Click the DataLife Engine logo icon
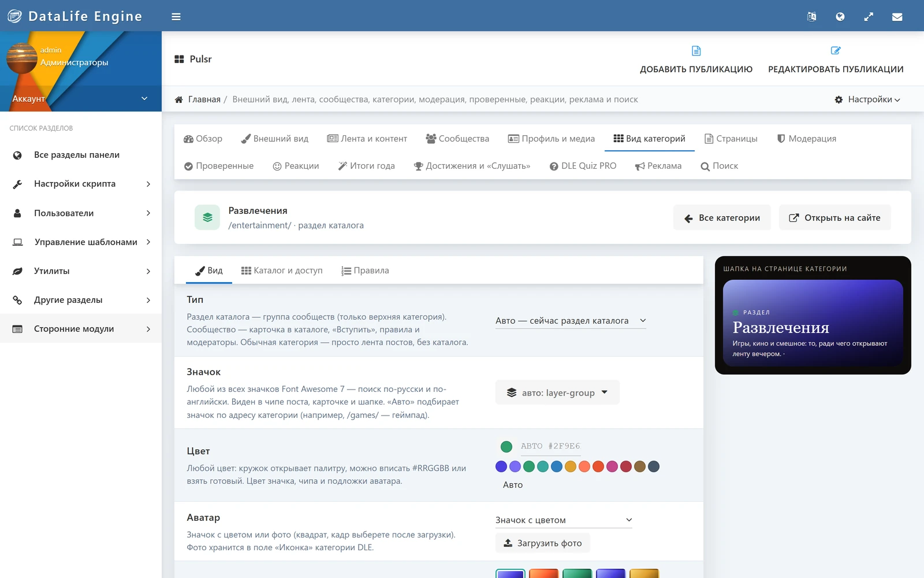The width and height of the screenshot is (924, 578). pos(14,16)
